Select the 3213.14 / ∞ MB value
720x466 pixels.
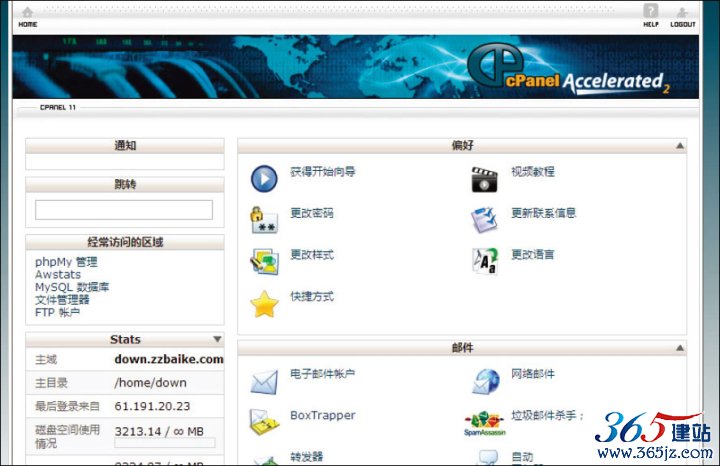click(x=159, y=431)
